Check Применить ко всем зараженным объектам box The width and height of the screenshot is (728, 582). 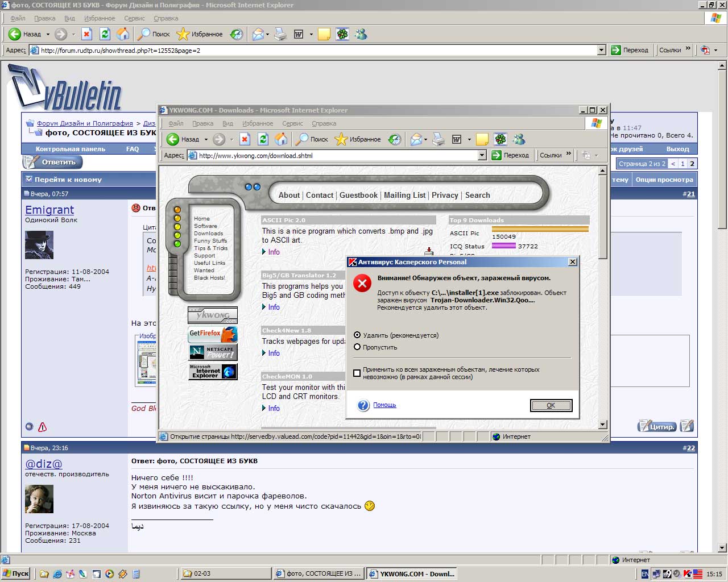[x=357, y=373]
